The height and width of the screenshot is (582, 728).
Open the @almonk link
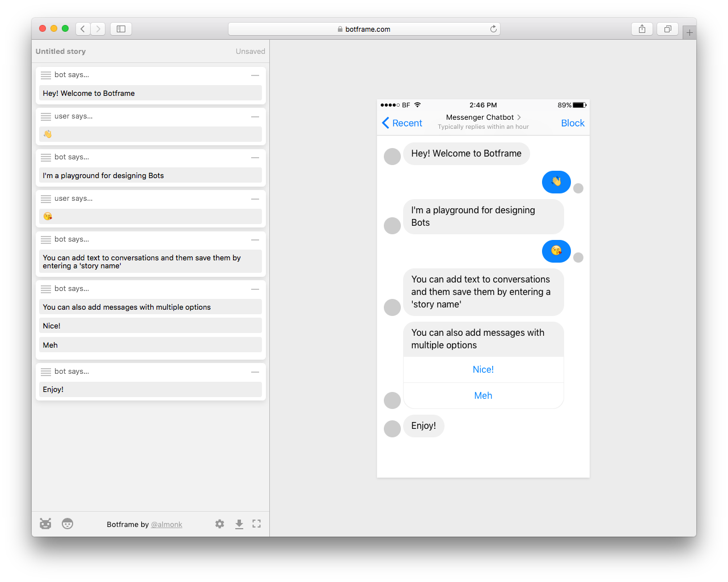tap(167, 525)
